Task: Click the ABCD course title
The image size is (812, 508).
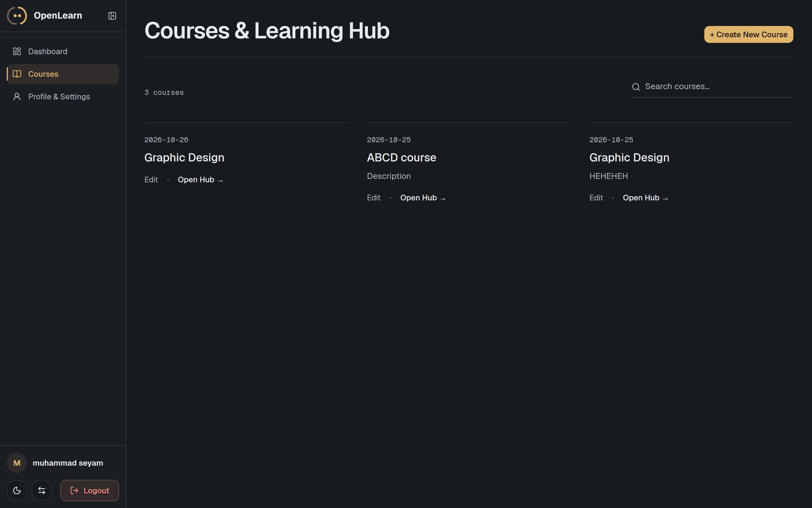Action: [x=401, y=157]
